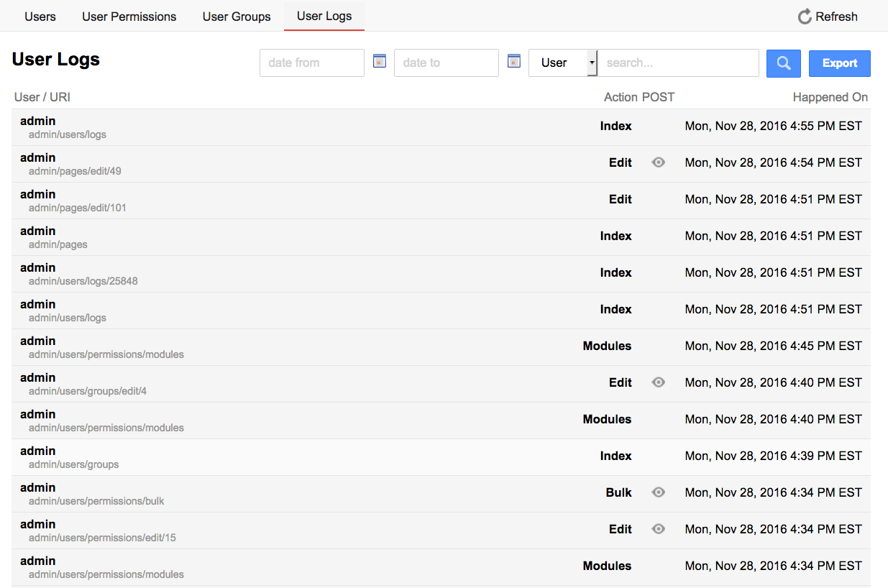The width and height of the screenshot is (888, 588).
Task: View POST data for admin/users/groups/edit/4 entry
Action: click(658, 382)
